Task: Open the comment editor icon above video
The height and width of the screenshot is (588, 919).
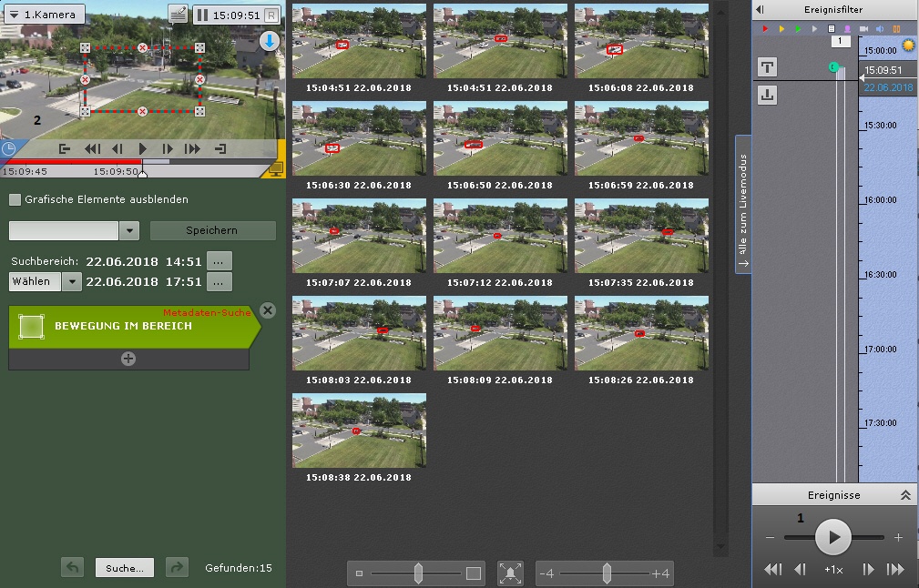Action: tap(179, 15)
